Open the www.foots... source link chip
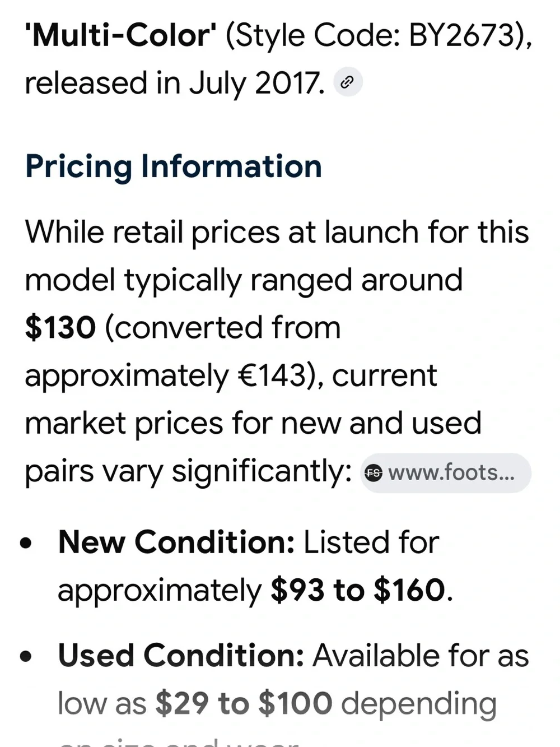Viewport: 560px width, 747px height. (x=446, y=473)
